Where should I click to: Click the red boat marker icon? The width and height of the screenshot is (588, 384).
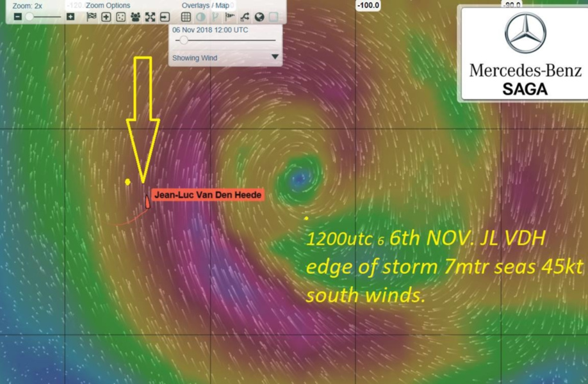tap(147, 202)
